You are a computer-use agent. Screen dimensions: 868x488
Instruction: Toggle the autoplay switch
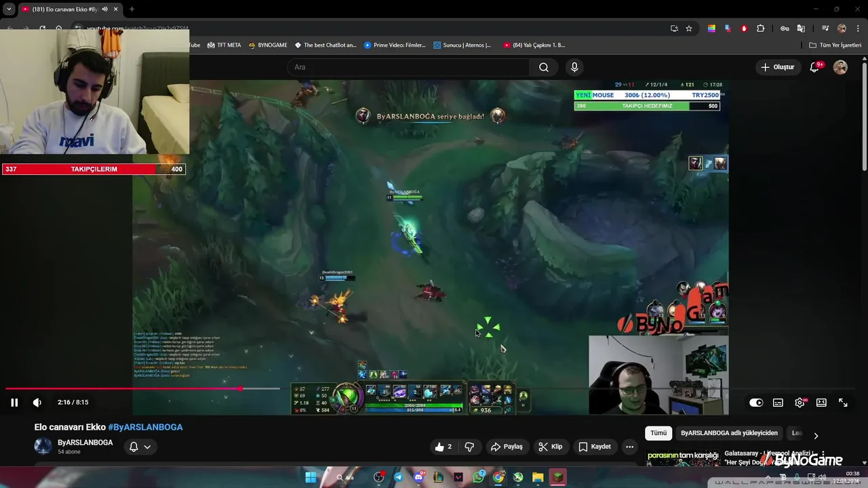[x=756, y=403]
